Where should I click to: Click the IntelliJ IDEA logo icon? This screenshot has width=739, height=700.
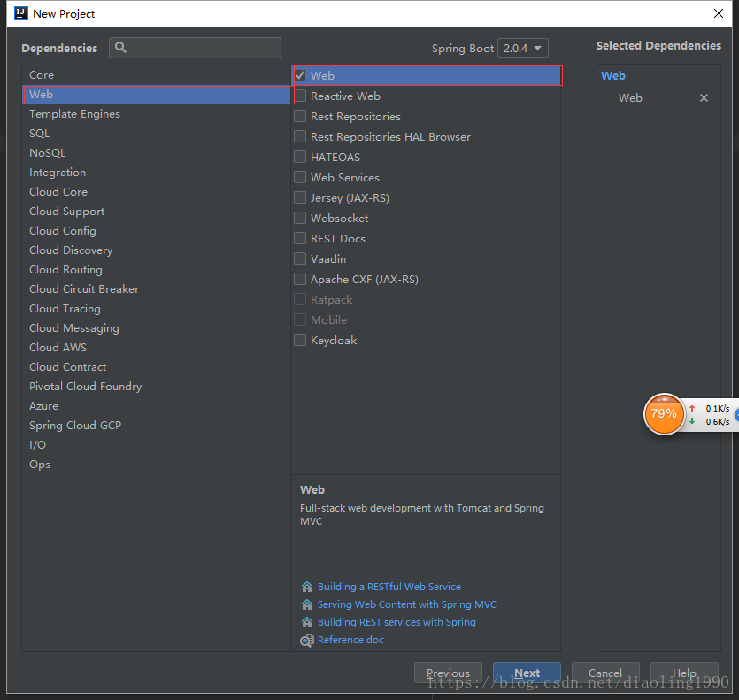[x=21, y=13]
